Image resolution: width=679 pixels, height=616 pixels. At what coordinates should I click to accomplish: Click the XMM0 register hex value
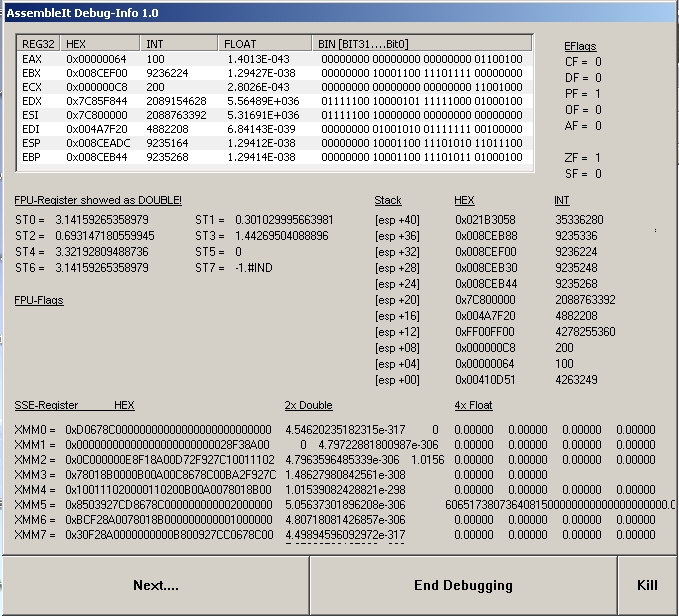click(169, 429)
